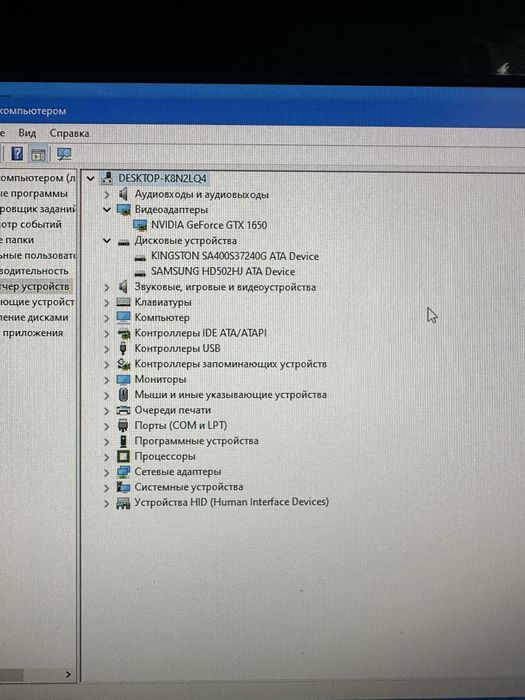This screenshot has width=525, height=700.
Task: Expand Звуковые, игровые и видеоустройства
Action: pos(107,288)
